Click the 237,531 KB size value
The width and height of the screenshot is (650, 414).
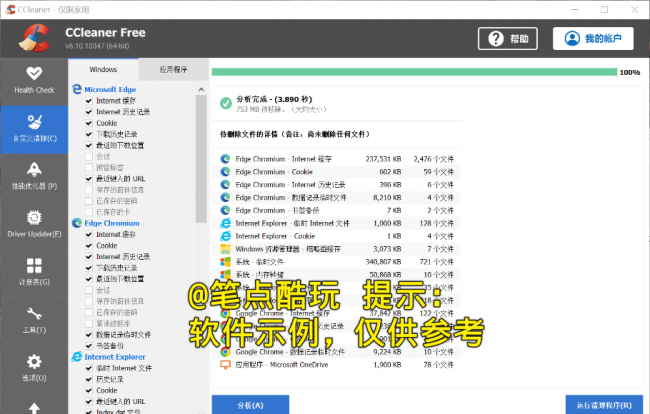[383, 159]
